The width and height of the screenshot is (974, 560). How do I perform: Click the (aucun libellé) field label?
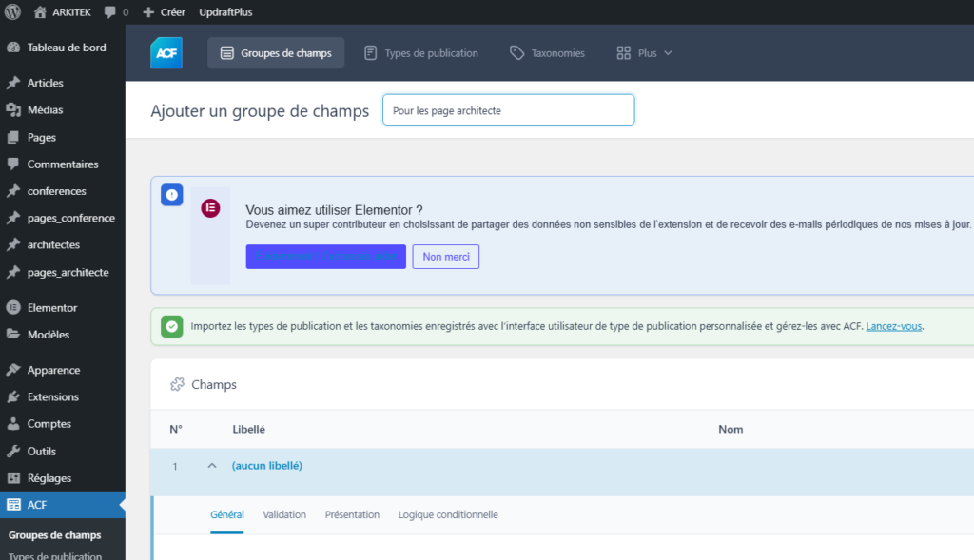(x=267, y=466)
